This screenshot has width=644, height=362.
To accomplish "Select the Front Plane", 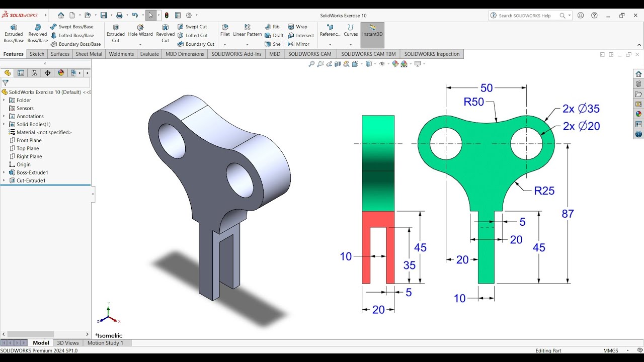I will pos(26,140).
